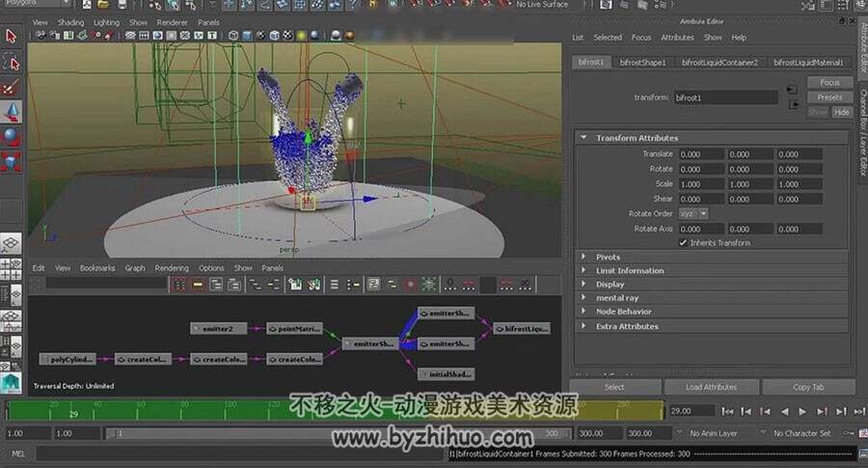Activate the Lasso select tool
Viewport: 868px width, 468px height.
11,62
